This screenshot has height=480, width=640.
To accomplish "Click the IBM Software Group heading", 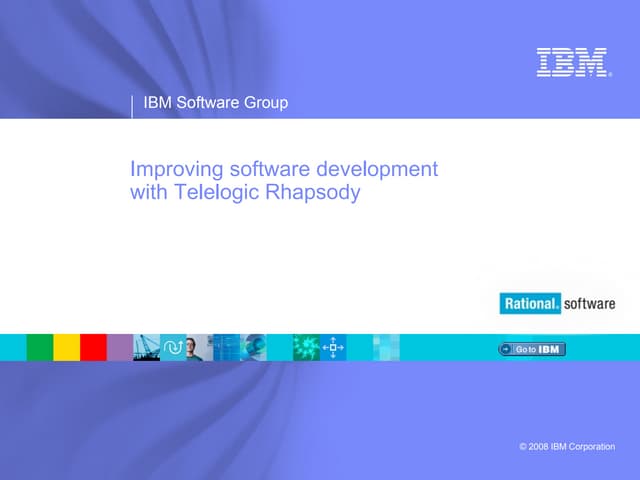I will (216, 102).
